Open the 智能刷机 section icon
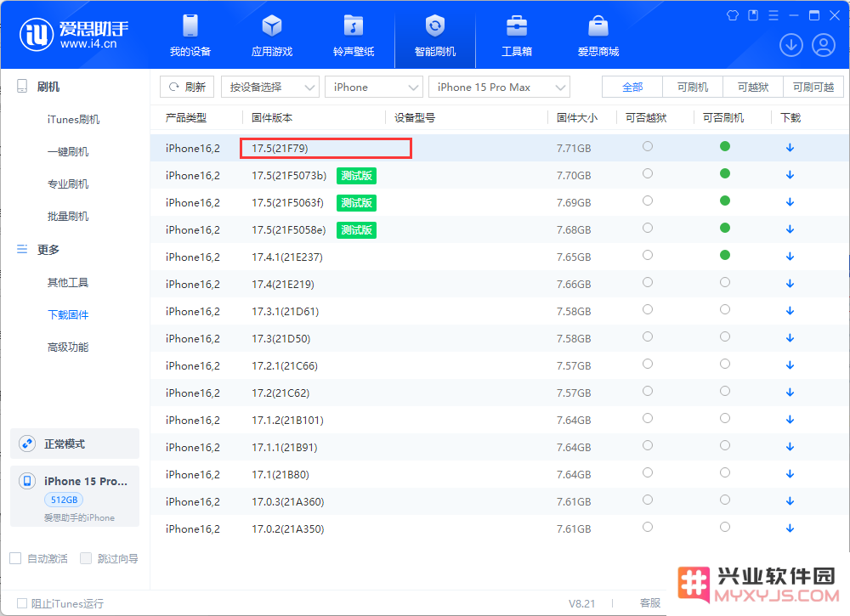 click(x=434, y=25)
